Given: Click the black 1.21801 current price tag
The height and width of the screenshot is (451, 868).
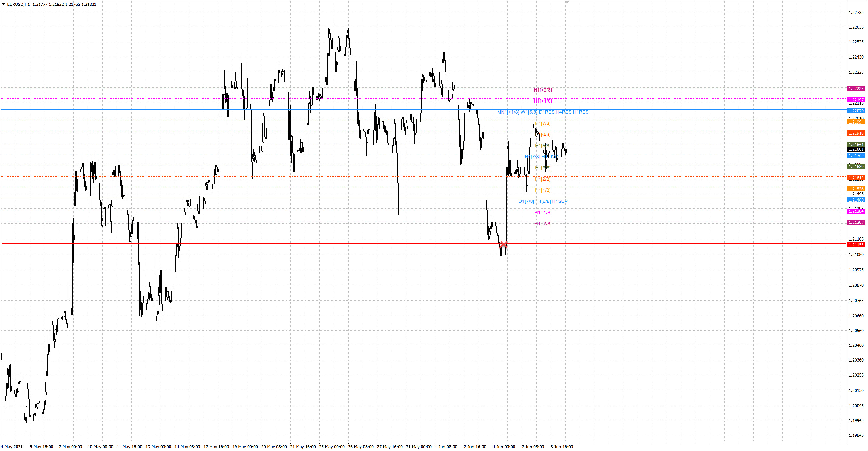Looking at the screenshot, I should coord(856,149).
